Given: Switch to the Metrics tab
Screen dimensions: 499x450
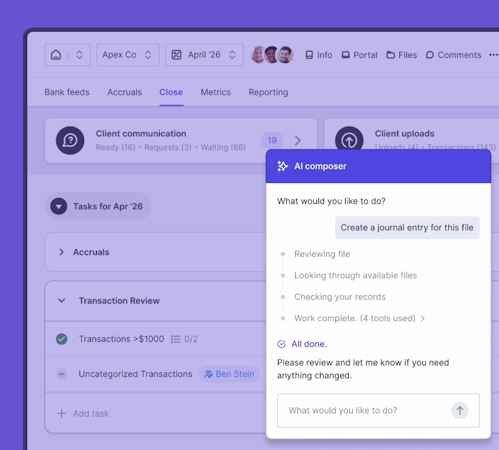Looking at the screenshot, I should [216, 92].
